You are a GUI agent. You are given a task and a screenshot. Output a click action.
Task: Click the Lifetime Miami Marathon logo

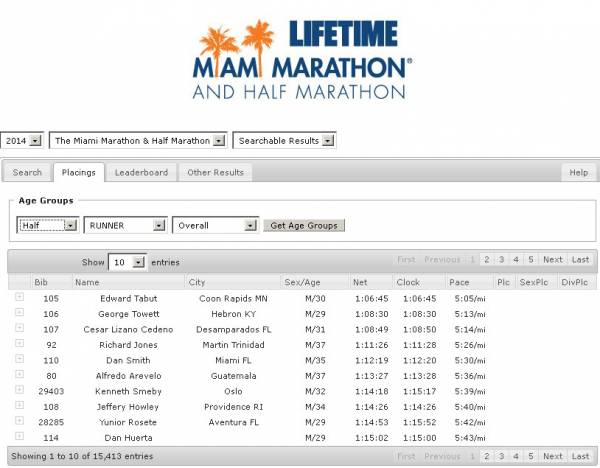tap(302, 59)
